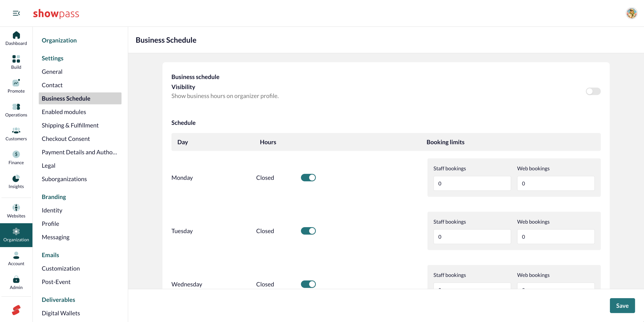Select the Organization sidebar icon

click(16, 235)
